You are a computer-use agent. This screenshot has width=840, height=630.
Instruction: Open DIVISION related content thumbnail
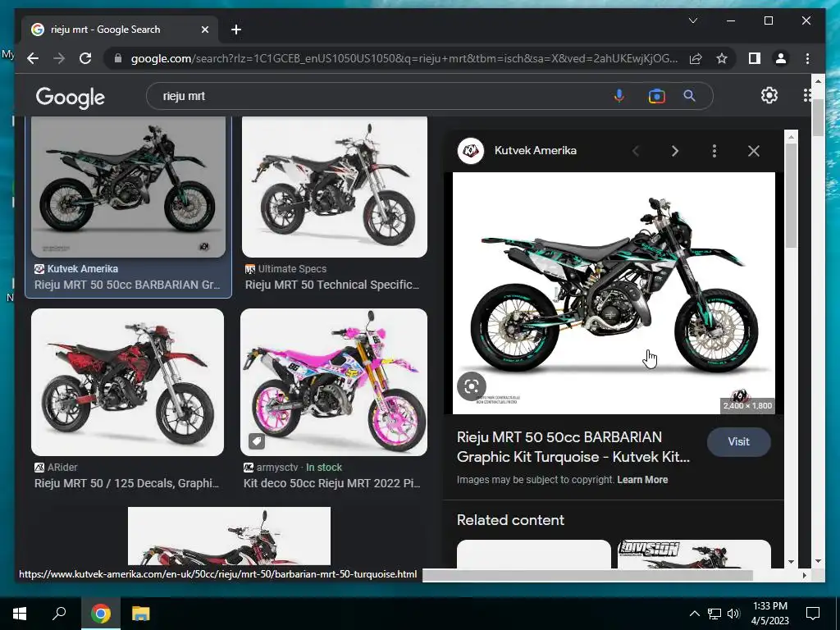pos(694,554)
